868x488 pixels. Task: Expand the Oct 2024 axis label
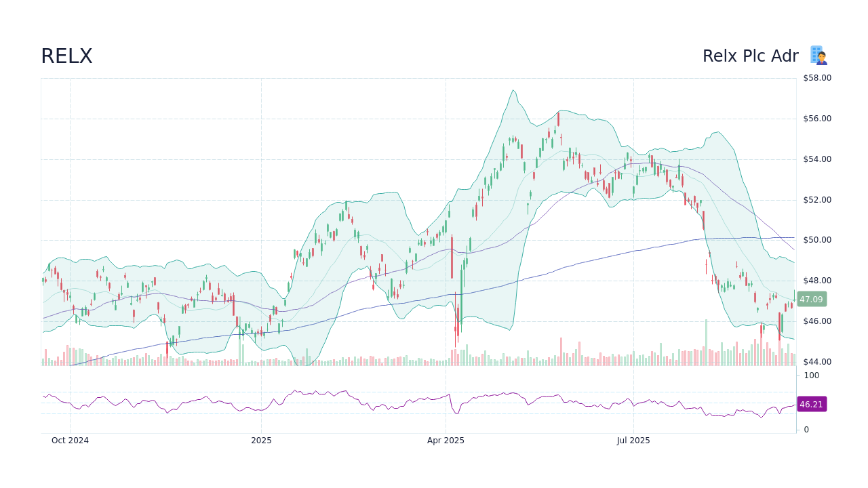point(69,441)
